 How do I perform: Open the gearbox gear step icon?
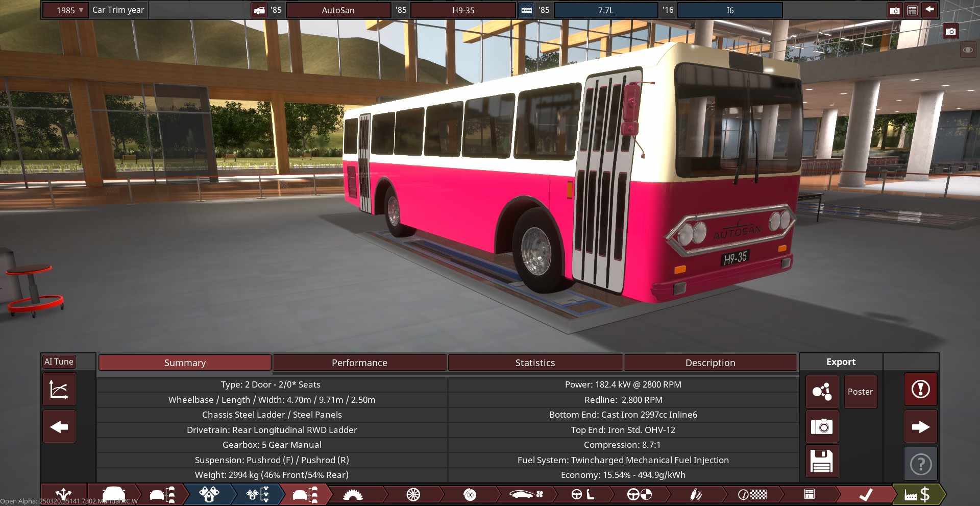[x=353, y=494]
